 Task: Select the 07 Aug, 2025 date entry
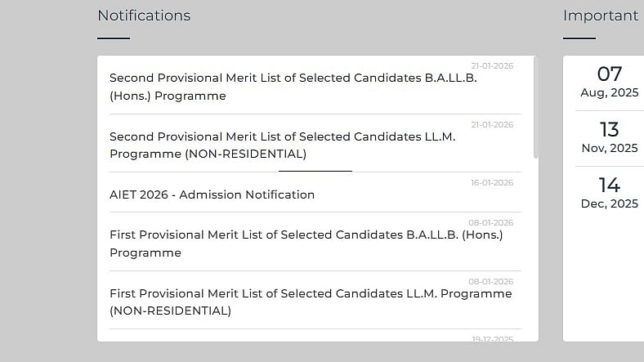point(610,82)
